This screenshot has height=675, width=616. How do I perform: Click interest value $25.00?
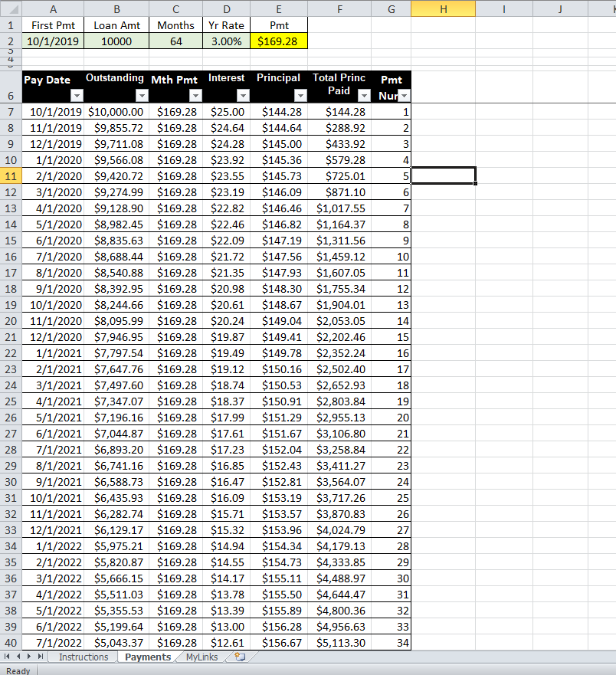[x=227, y=112]
